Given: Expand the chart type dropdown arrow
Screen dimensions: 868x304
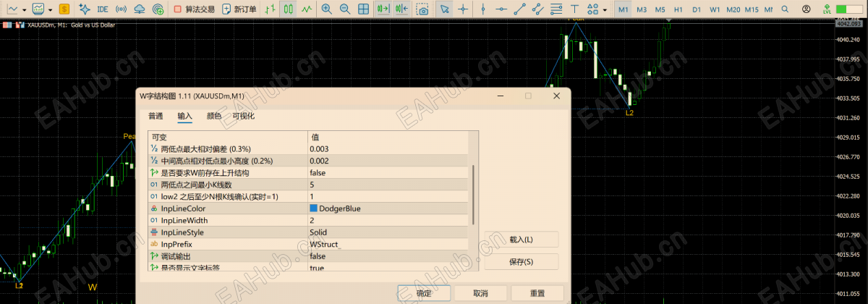Looking at the screenshot, I should coord(24,10).
